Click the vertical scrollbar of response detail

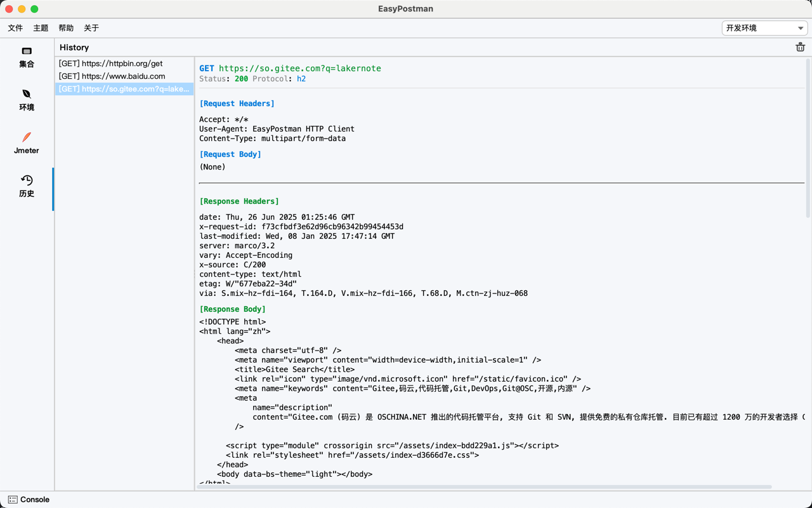click(x=808, y=138)
